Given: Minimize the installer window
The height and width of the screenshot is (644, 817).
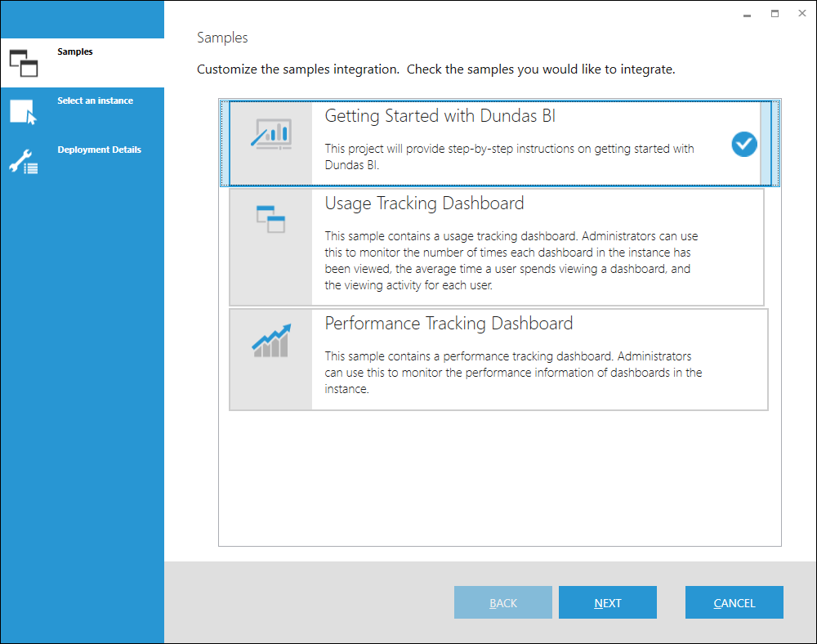Looking at the screenshot, I should 747,14.
